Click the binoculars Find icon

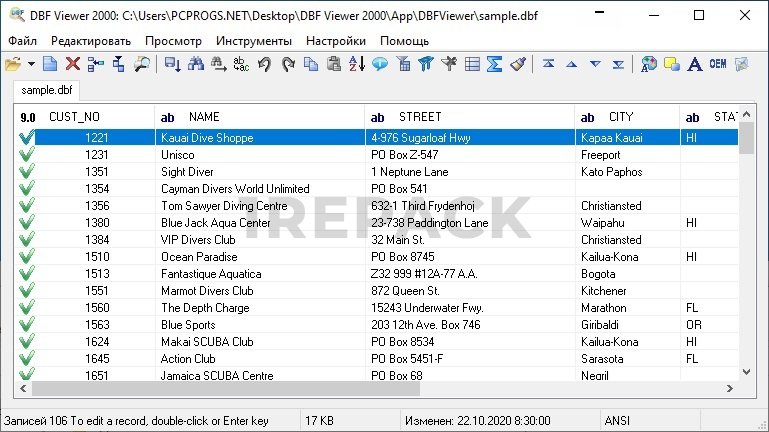click(x=195, y=64)
